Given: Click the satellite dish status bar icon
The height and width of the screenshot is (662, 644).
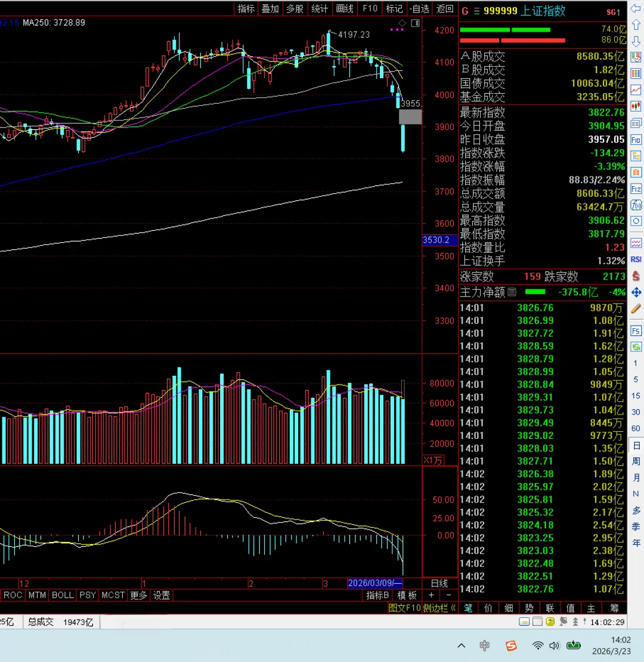Looking at the screenshot, I should coord(563,621).
